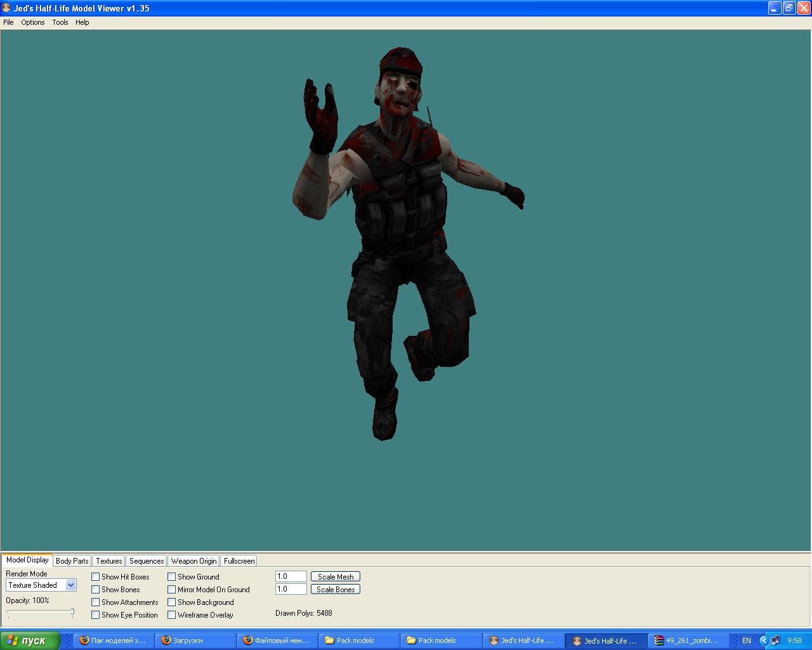The image size is (812, 650).
Task: Focus the scale field beside Scale Mesh
Action: pos(291,576)
